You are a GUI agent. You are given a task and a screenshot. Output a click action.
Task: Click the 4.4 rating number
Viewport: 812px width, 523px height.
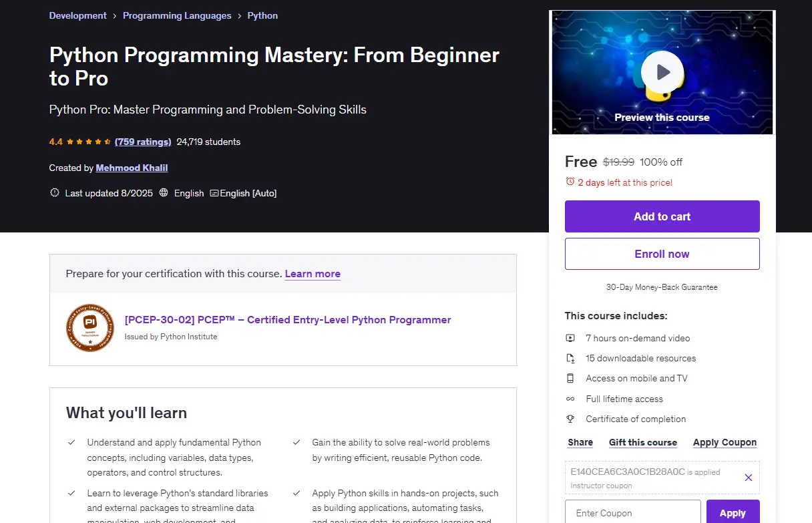click(56, 142)
